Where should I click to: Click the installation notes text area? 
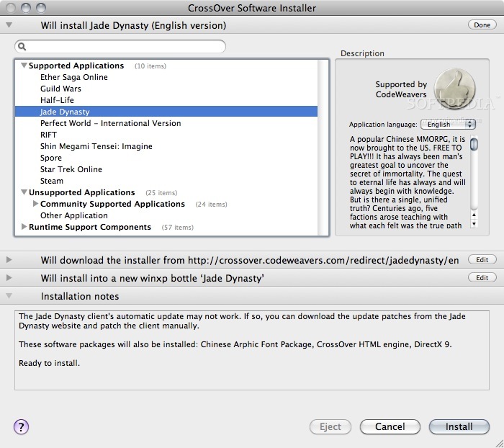pyautogui.click(x=252, y=350)
